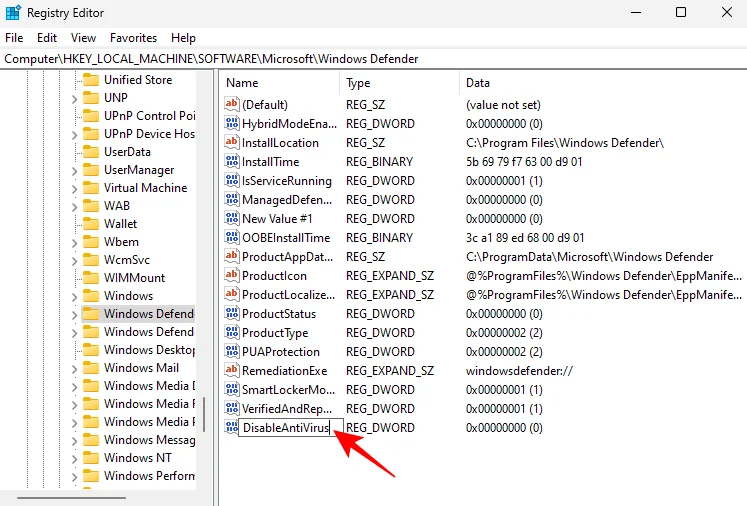Select the Windows Performance key
This screenshot has height=506, width=747.
tap(150, 476)
